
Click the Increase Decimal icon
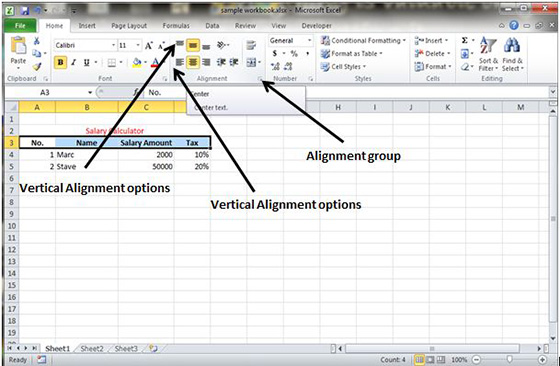(275, 66)
